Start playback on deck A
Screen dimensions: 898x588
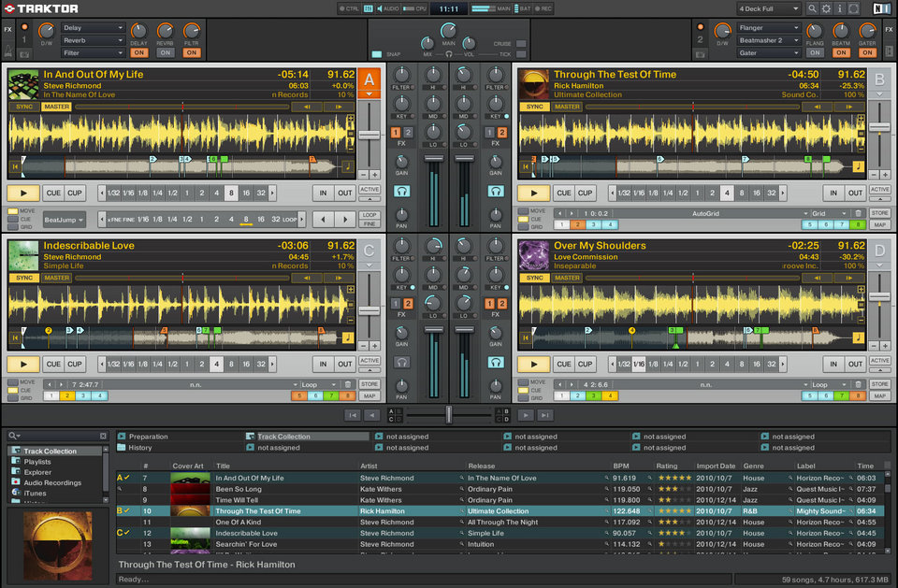pos(23,193)
